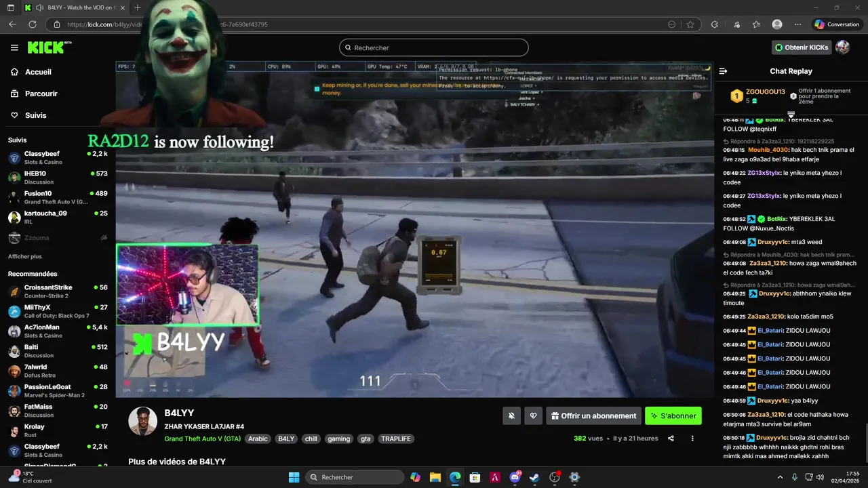Show hidden system tray icons chevron

(780, 477)
